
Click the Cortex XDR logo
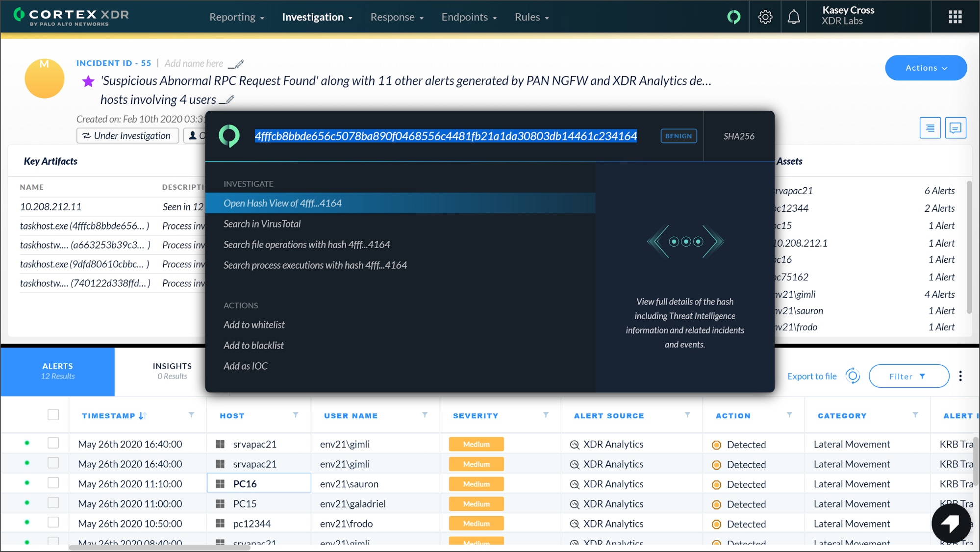(72, 16)
